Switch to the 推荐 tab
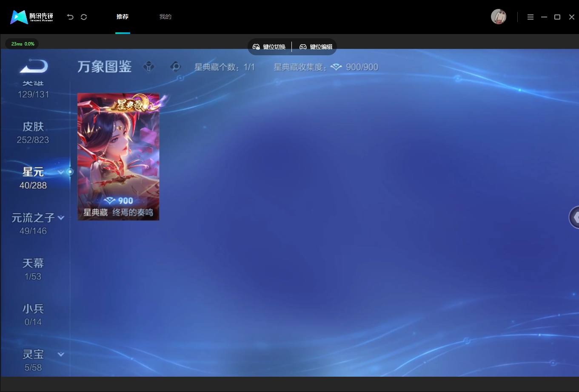This screenshot has height=392, width=579. pos(123,17)
